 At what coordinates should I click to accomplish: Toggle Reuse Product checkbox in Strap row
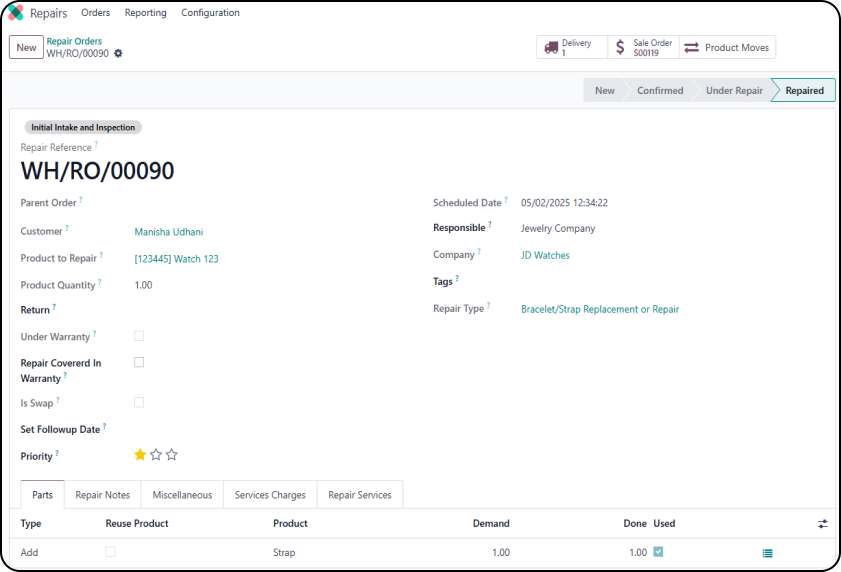point(110,552)
